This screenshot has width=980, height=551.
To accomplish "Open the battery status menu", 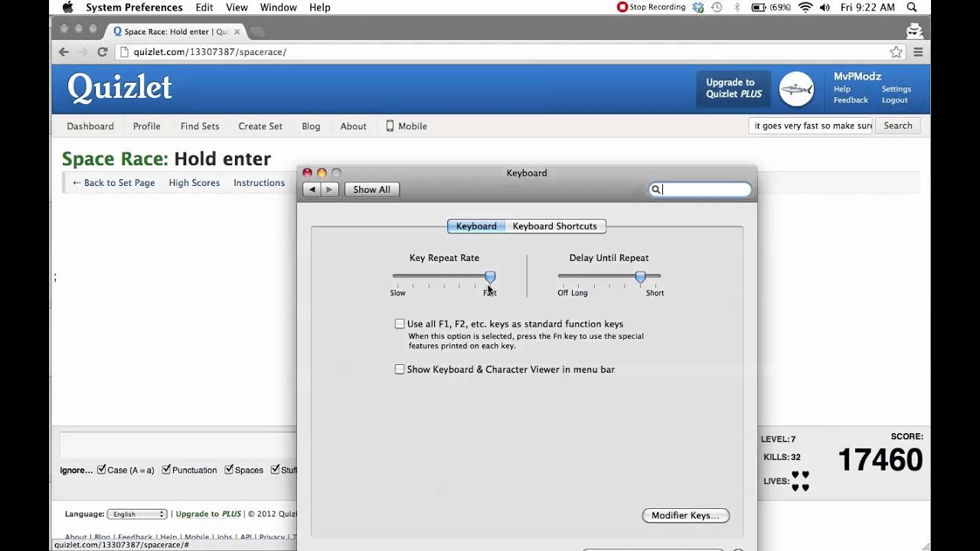I will click(x=769, y=8).
